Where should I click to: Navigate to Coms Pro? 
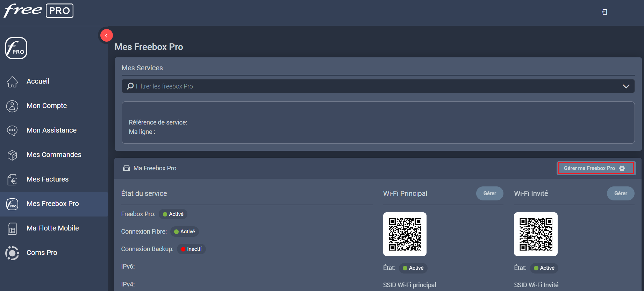[54, 253]
